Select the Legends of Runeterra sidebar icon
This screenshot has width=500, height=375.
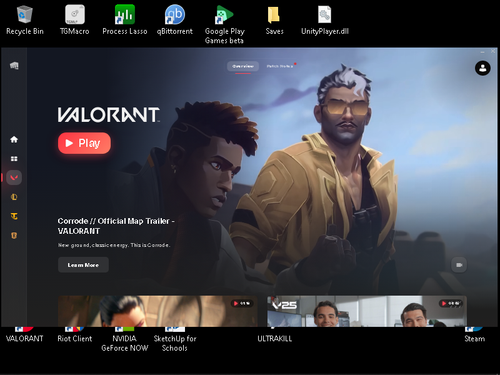(14, 236)
